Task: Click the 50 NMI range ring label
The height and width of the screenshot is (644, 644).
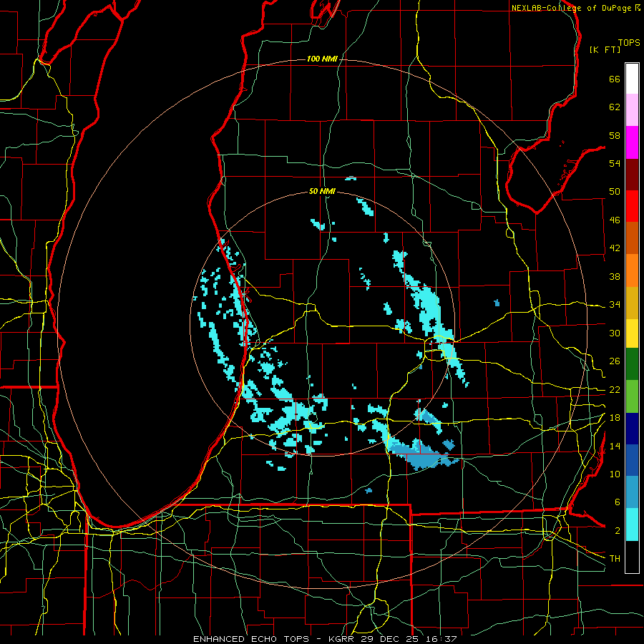Action: click(x=322, y=191)
